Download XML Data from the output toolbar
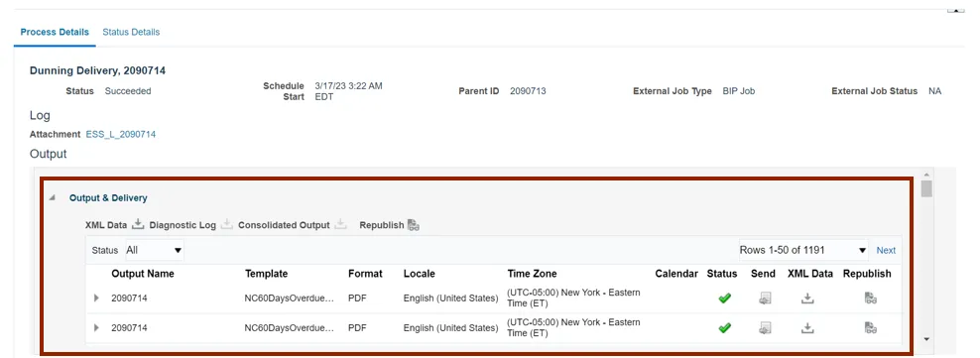Viewport: 980px width, 358px height. [138, 225]
